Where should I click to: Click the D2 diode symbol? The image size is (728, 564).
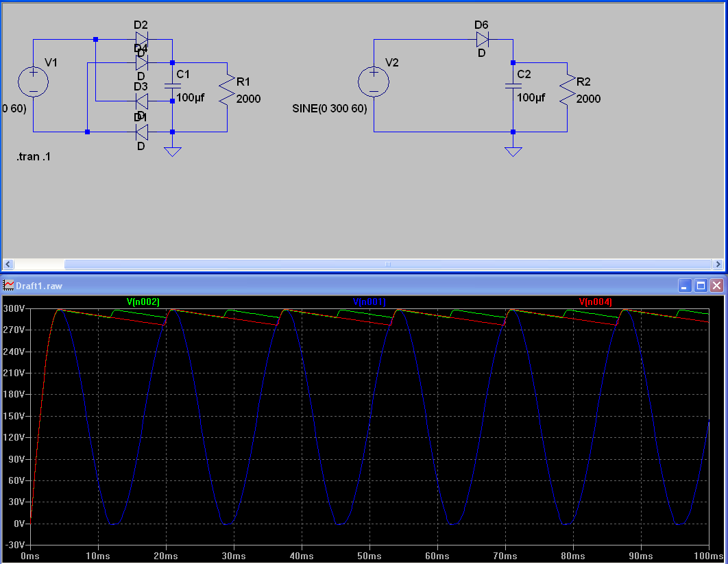point(142,40)
